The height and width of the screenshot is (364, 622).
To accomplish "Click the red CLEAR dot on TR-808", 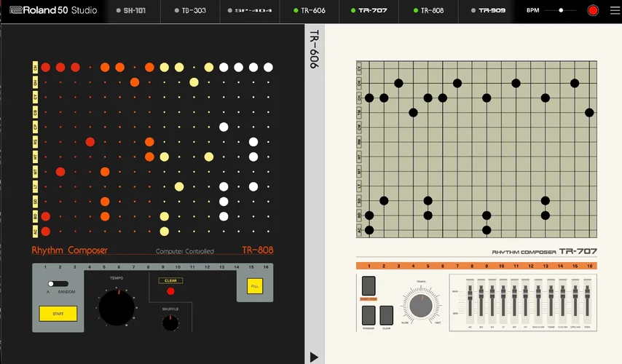I will [x=170, y=291].
